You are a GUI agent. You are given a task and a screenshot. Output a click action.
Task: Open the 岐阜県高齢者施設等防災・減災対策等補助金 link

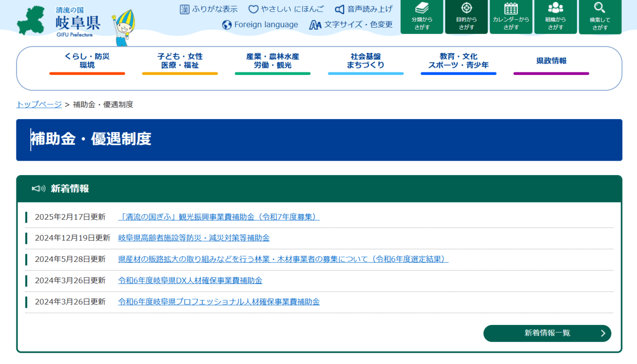pyautogui.click(x=194, y=238)
